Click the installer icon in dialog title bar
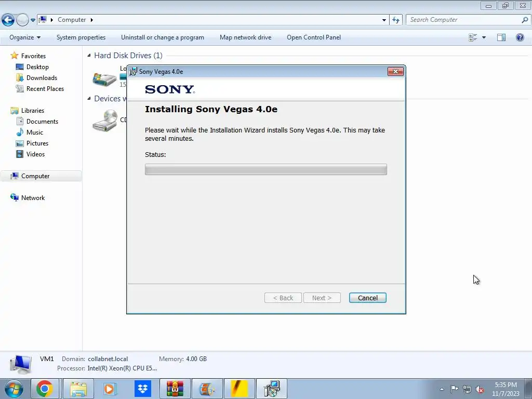This screenshot has height=399, width=532. tap(134, 72)
